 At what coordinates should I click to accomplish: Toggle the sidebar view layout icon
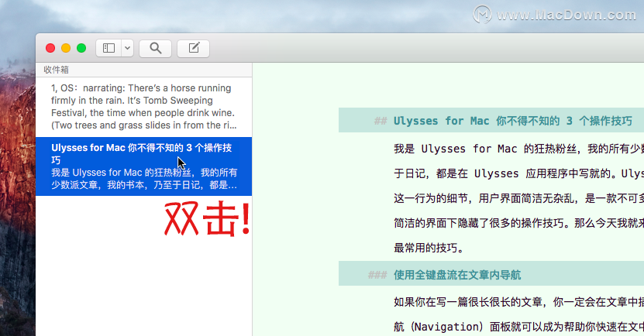(108, 49)
